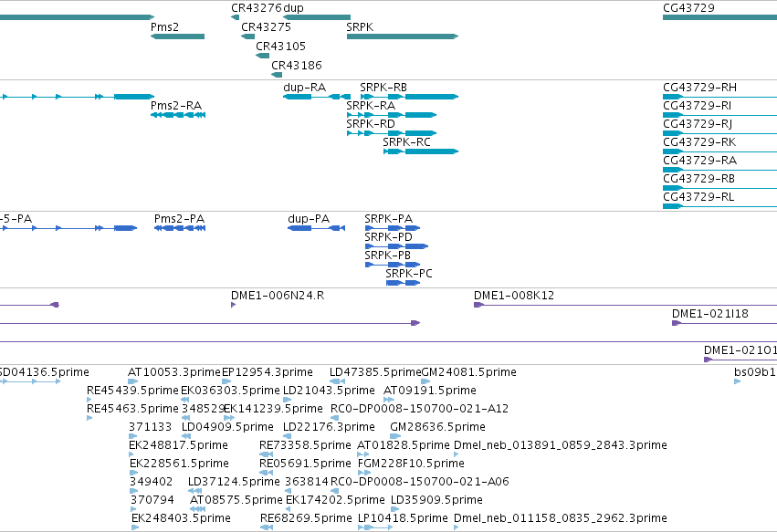777x532 pixels.
Task: Select the LD21043.5prime EST label
Action: [329, 391]
